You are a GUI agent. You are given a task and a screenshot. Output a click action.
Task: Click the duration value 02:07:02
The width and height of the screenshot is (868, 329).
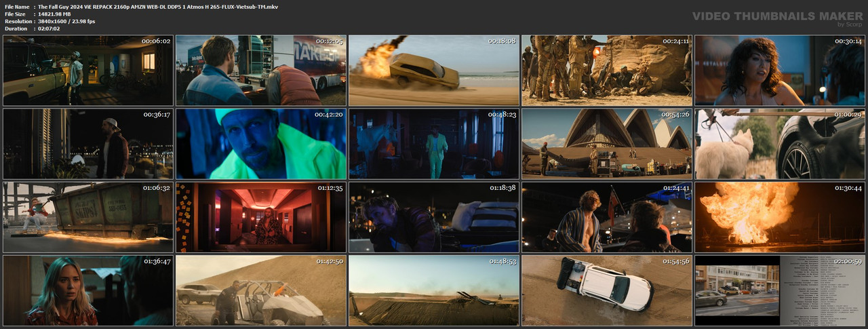click(x=52, y=28)
